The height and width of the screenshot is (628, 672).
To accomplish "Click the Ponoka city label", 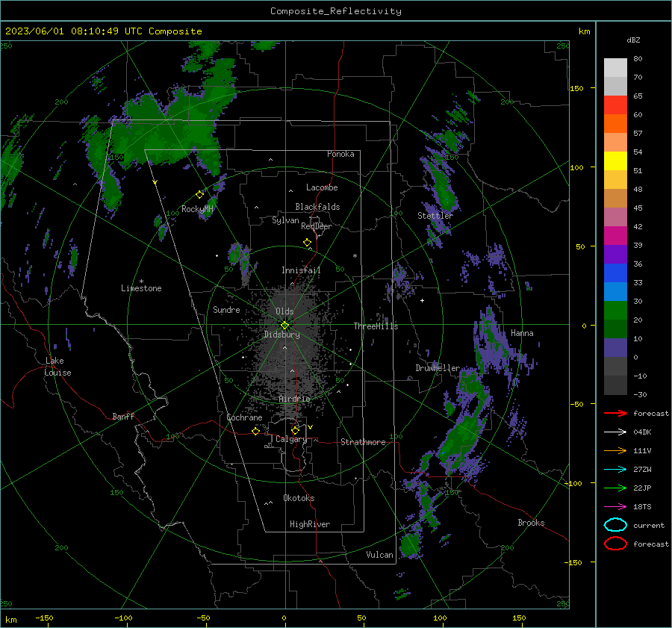I will click(340, 154).
